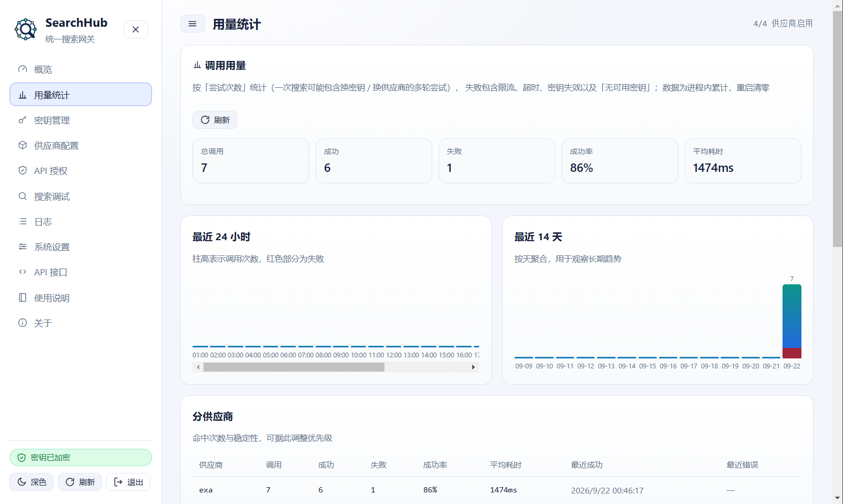Open 关于 in the sidebar
843x504 pixels.
(x=80, y=323)
